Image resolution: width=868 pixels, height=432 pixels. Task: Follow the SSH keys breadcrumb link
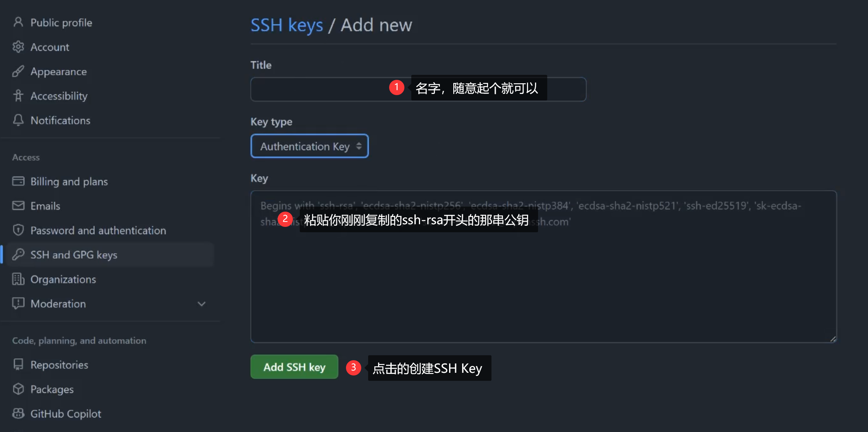(x=287, y=25)
